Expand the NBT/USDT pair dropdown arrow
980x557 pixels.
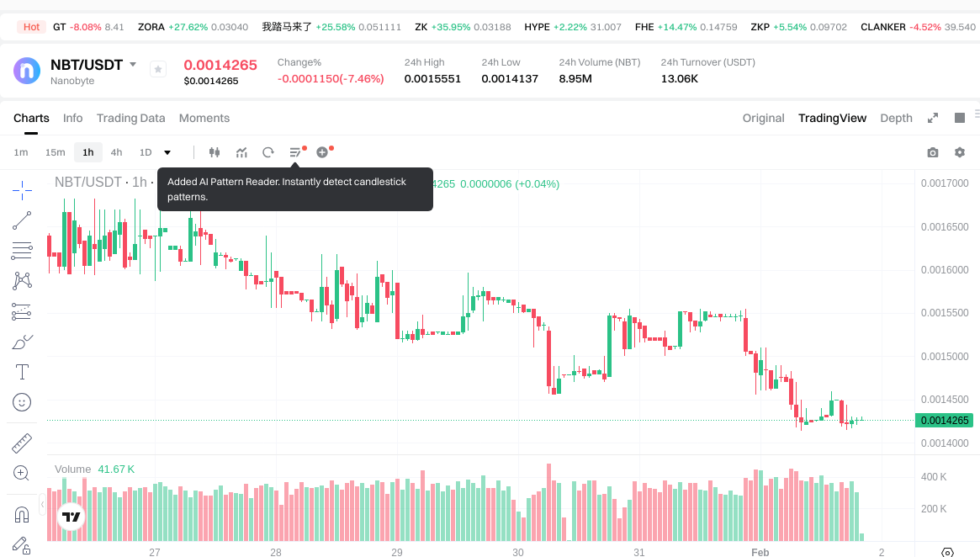pyautogui.click(x=133, y=65)
